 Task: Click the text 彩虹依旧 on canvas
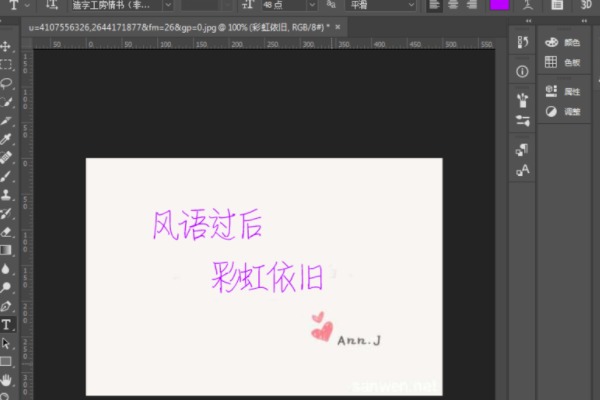(x=267, y=277)
